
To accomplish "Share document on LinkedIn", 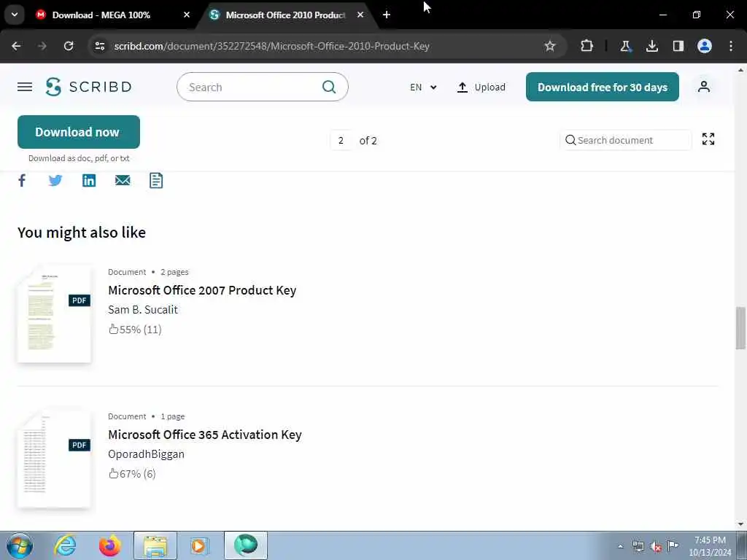I will [89, 181].
